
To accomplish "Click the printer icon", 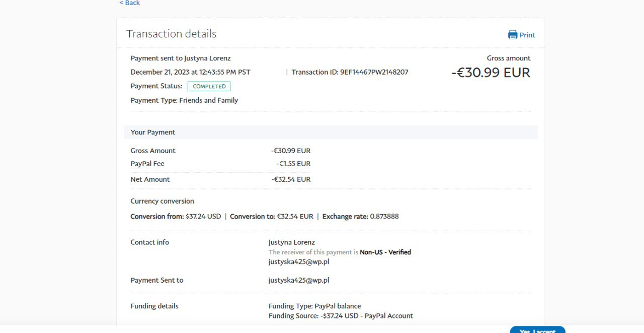I will (x=513, y=35).
